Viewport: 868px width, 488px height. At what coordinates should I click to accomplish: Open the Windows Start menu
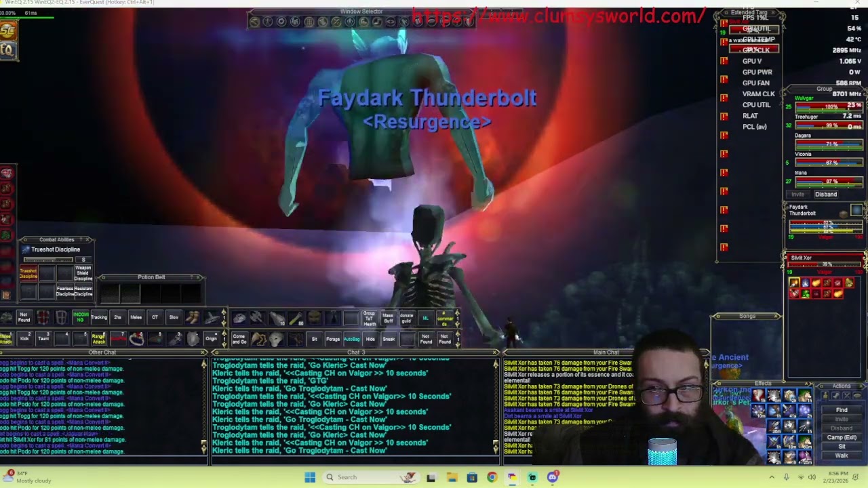coord(310,477)
